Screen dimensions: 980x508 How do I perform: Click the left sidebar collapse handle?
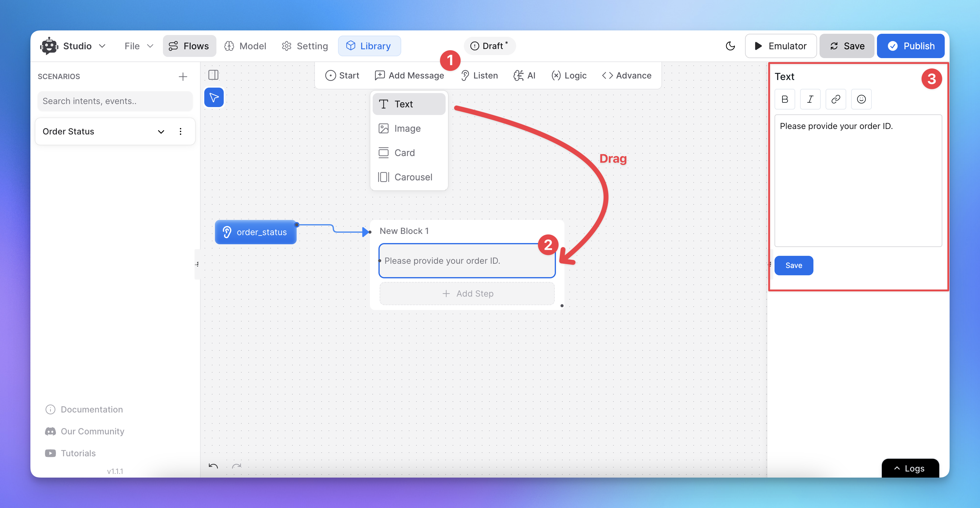click(197, 264)
